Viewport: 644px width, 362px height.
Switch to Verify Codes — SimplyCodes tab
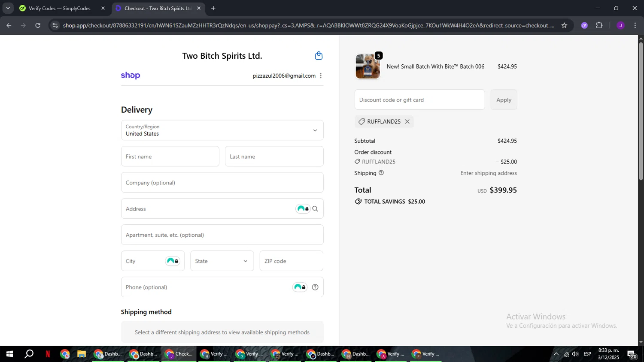[x=60, y=8]
